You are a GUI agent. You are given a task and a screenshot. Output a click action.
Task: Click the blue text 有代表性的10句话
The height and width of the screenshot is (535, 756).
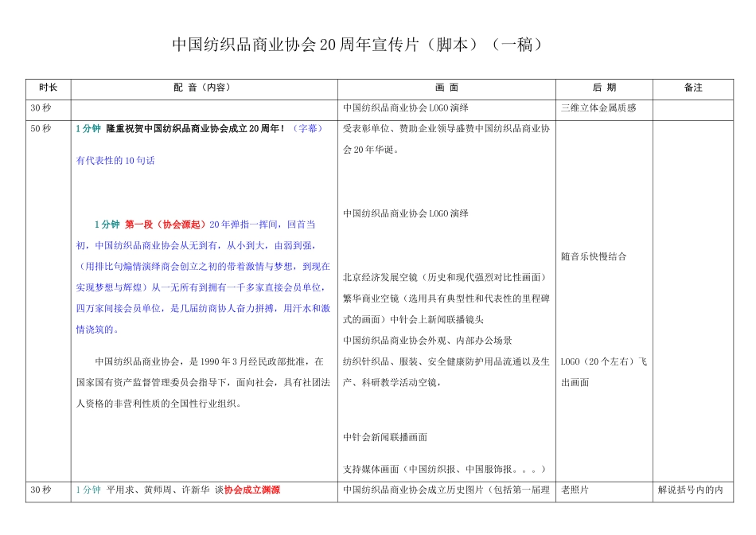click(115, 161)
